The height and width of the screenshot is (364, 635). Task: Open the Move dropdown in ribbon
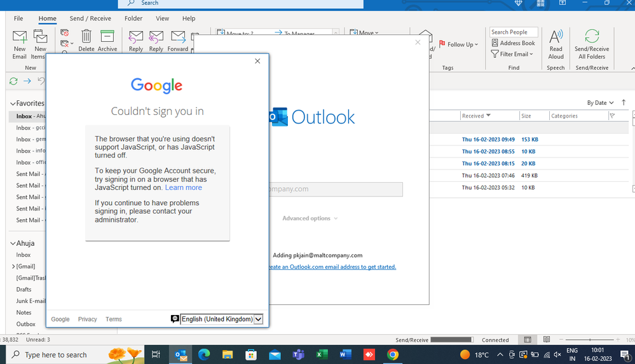pyautogui.click(x=364, y=33)
